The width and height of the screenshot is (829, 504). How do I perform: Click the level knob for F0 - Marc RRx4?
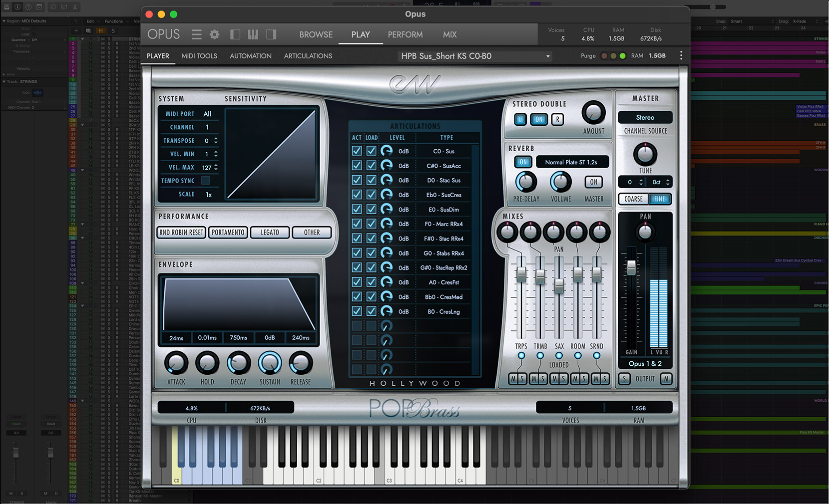coord(387,224)
